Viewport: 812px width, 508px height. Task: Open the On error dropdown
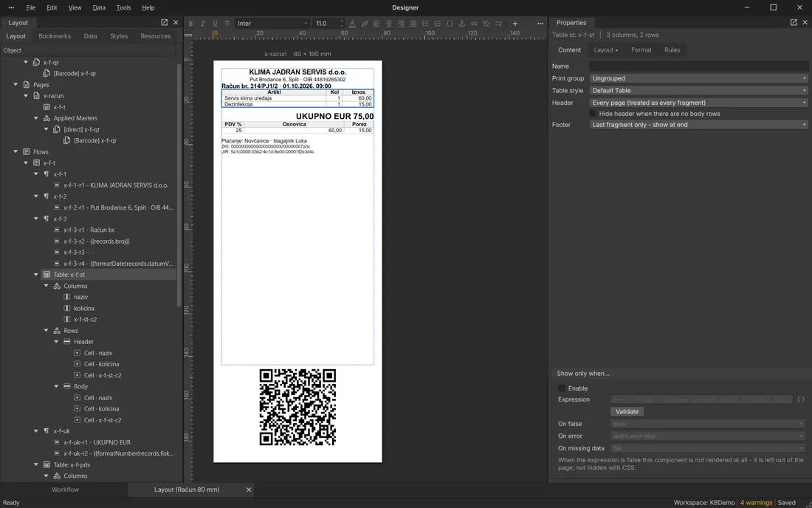coord(708,436)
